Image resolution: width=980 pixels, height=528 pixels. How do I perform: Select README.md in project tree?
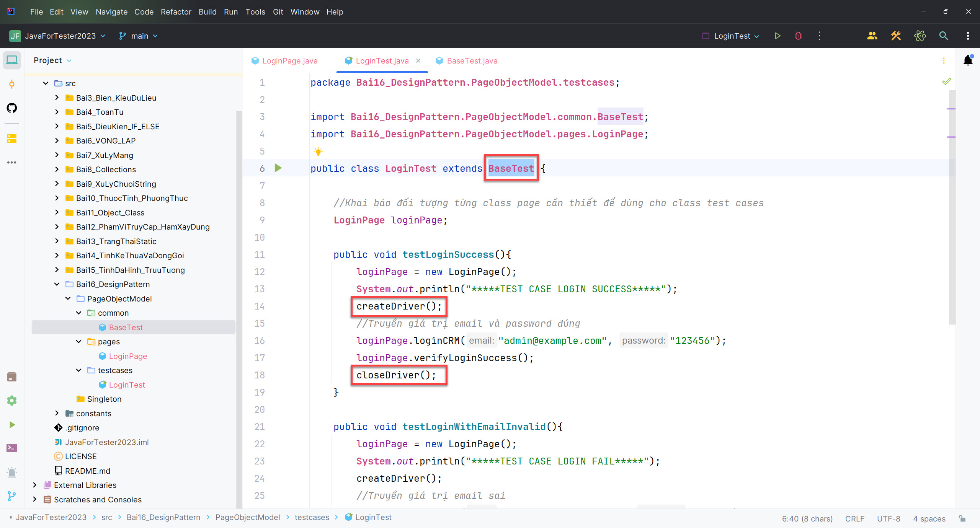click(x=87, y=471)
